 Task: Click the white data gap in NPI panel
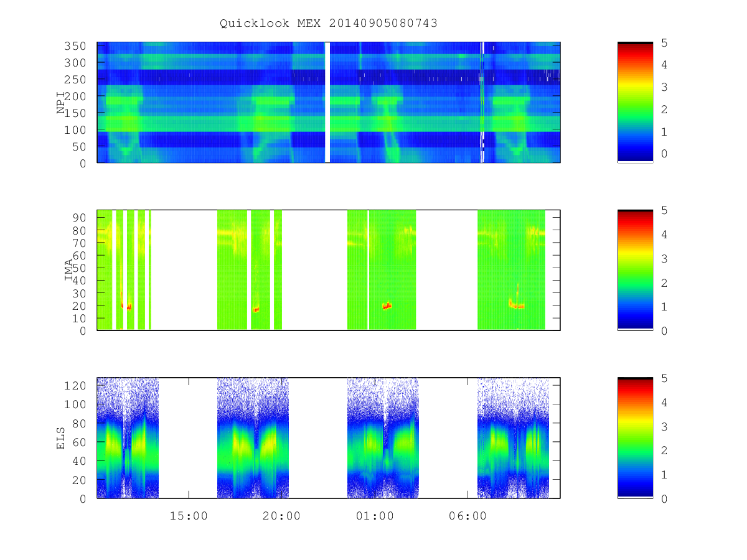click(327, 103)
